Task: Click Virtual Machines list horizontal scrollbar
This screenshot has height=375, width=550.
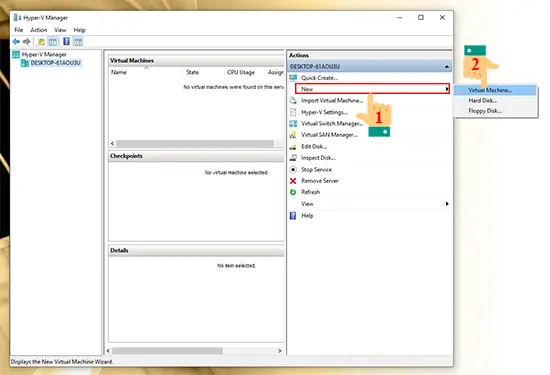Action: (195, 143)
